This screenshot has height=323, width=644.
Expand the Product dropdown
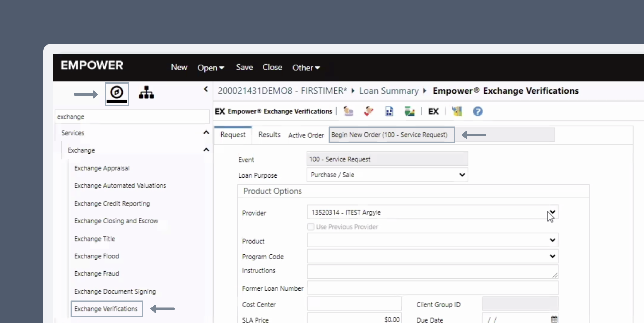tap(552, 240)
